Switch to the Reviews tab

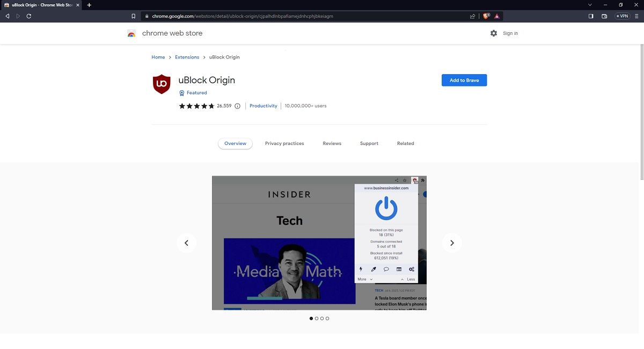tap(332, 143)
